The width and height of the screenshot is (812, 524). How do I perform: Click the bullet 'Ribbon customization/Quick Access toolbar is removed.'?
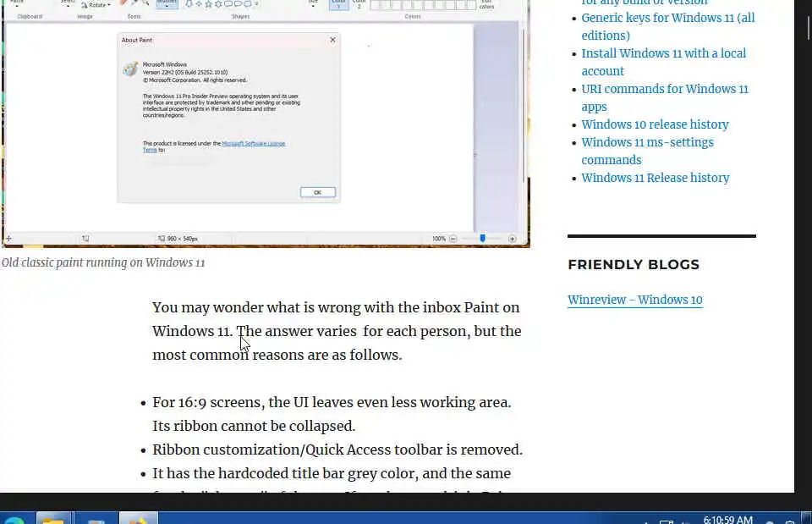337,450
